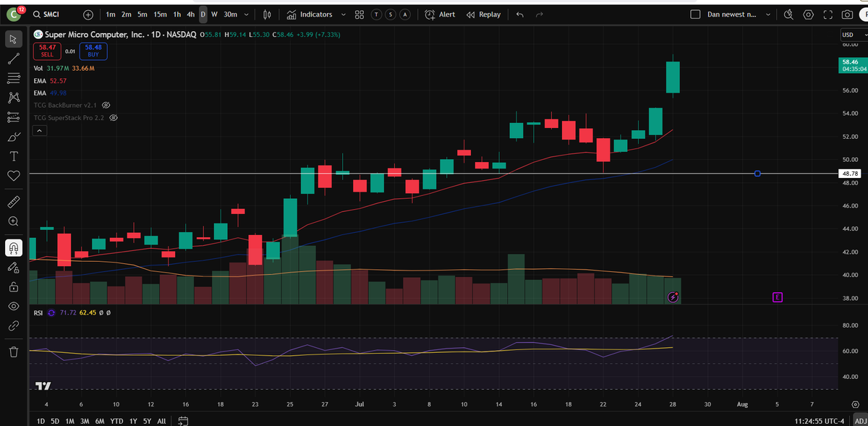This screenshot has width=868, height=426.
Task: Undo the last action
Action: tap(519, 14)
